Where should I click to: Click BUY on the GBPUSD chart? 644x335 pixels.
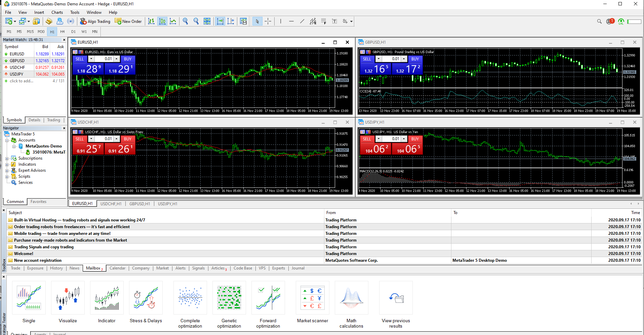[415, 59]
